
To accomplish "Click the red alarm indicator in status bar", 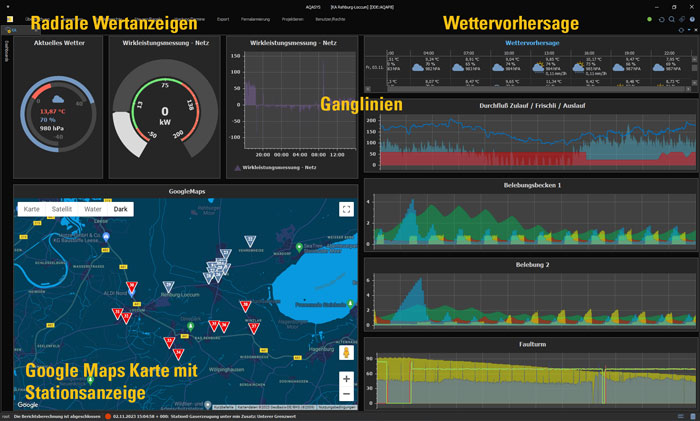I will pos(108,417).
